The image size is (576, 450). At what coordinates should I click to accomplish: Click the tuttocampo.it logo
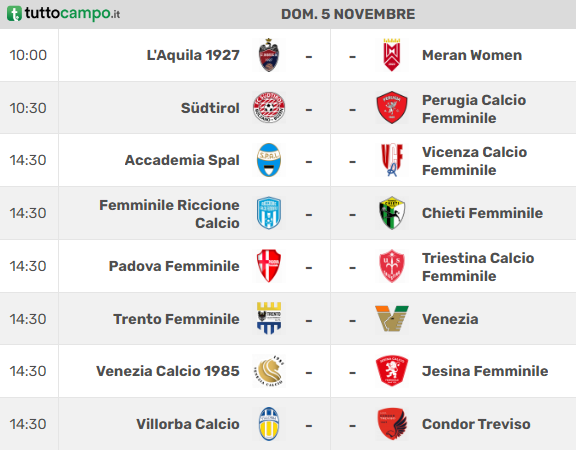pyautogui.click(x=64, y=14)
